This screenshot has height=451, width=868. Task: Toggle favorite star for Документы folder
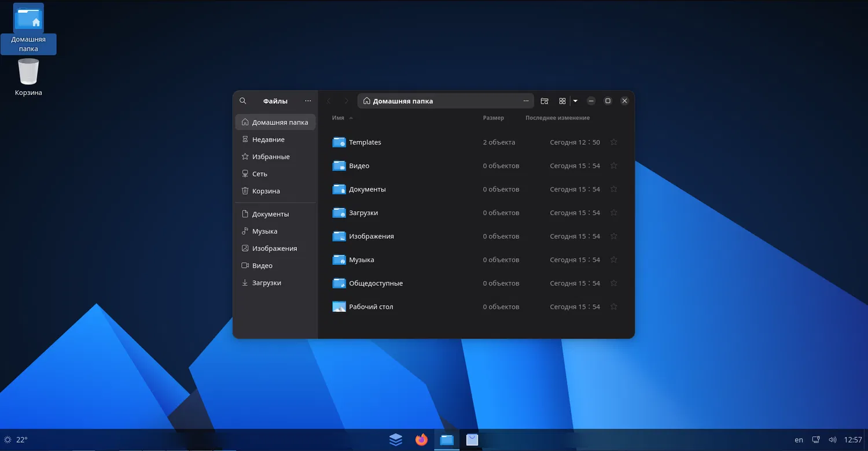(614, 189)
